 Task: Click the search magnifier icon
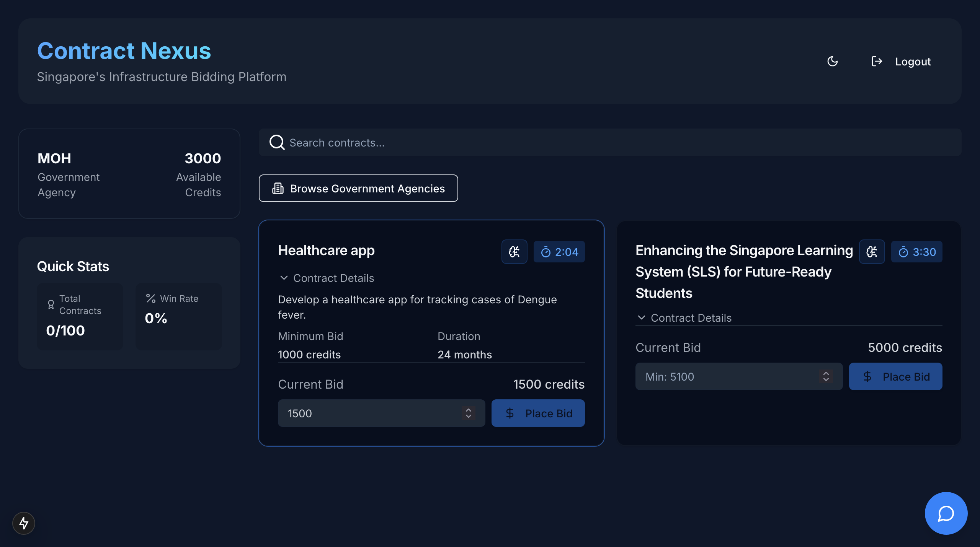(277, 142)
